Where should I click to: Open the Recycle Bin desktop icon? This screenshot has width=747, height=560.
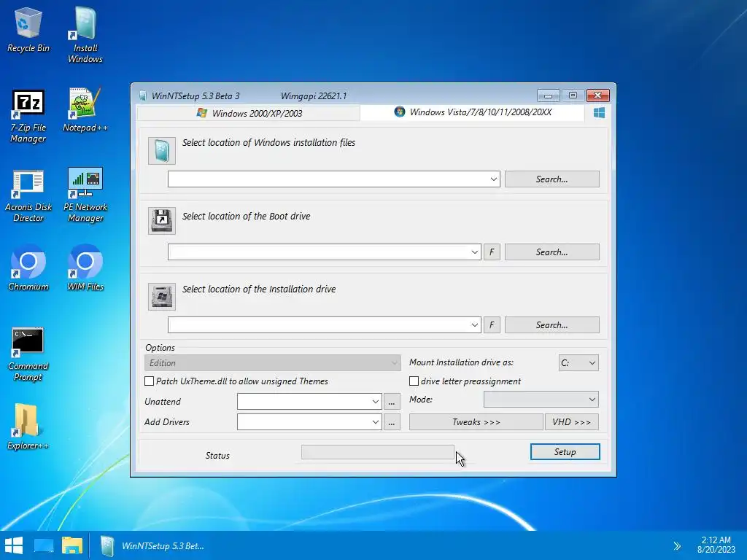click(x=28, y=29)
